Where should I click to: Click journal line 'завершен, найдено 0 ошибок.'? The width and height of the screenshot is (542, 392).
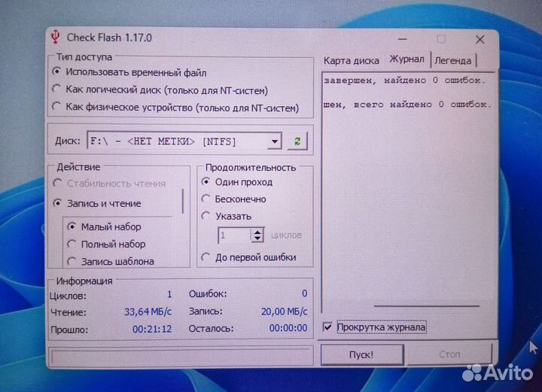pos(404,81)
